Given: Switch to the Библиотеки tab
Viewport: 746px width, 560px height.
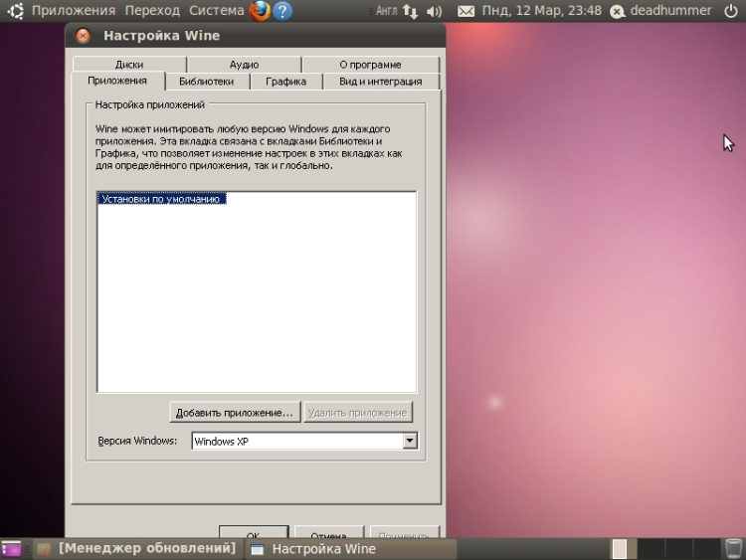Looking at the screenshot, I should point(207,82).
